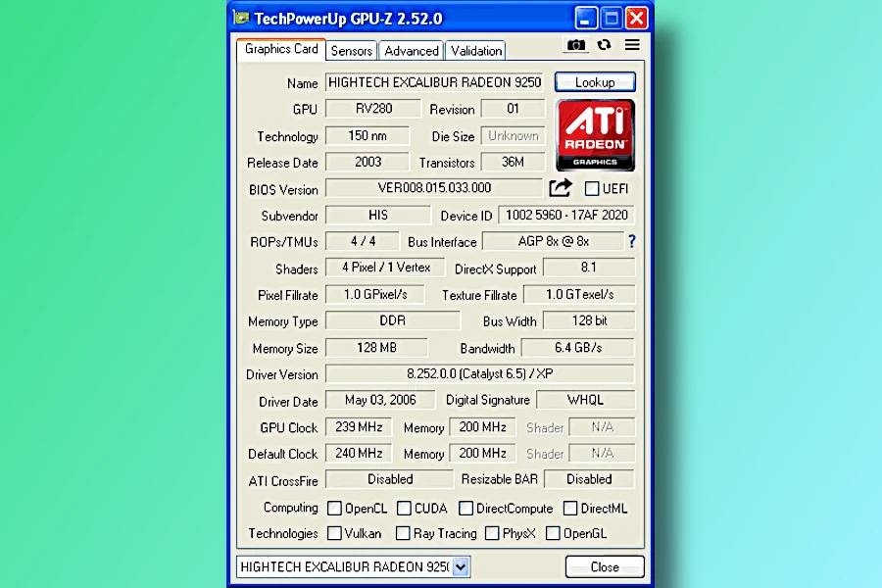882x588 pixels.
Task: Click the Resizable BAR value Disabled
Action: point(589,479)
